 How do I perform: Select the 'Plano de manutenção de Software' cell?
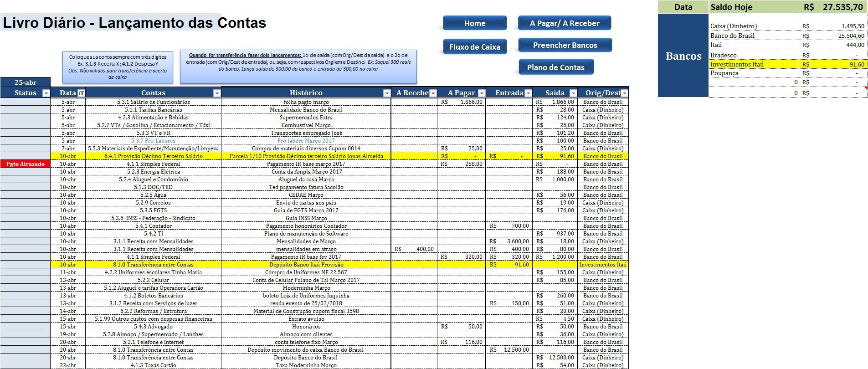pyautogui.click(x=306, y=234)
